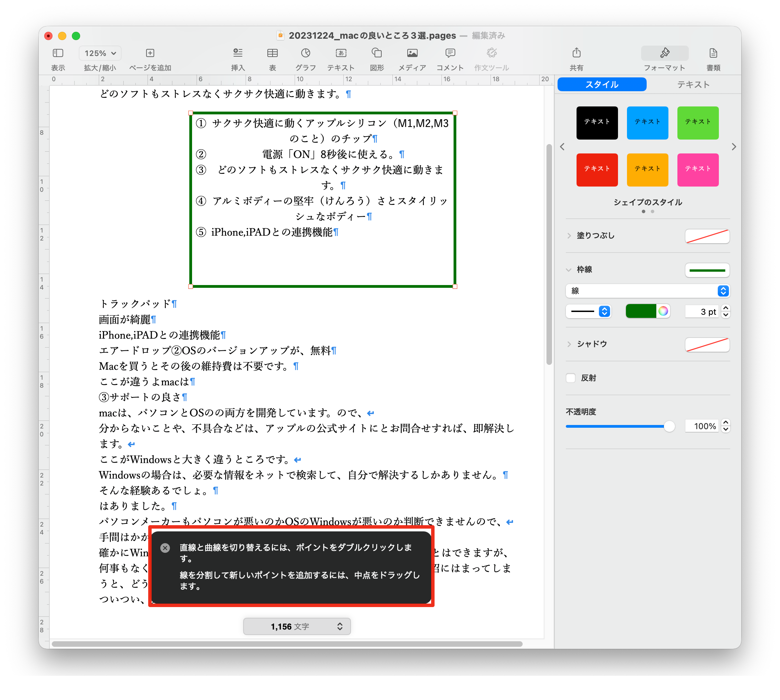Expand the 塗りつぶし fill section
The image size is (780, 700).
(569, 236)
